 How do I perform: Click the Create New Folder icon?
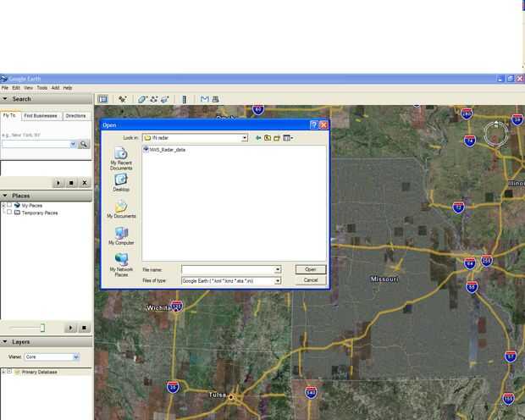point(277,138)
